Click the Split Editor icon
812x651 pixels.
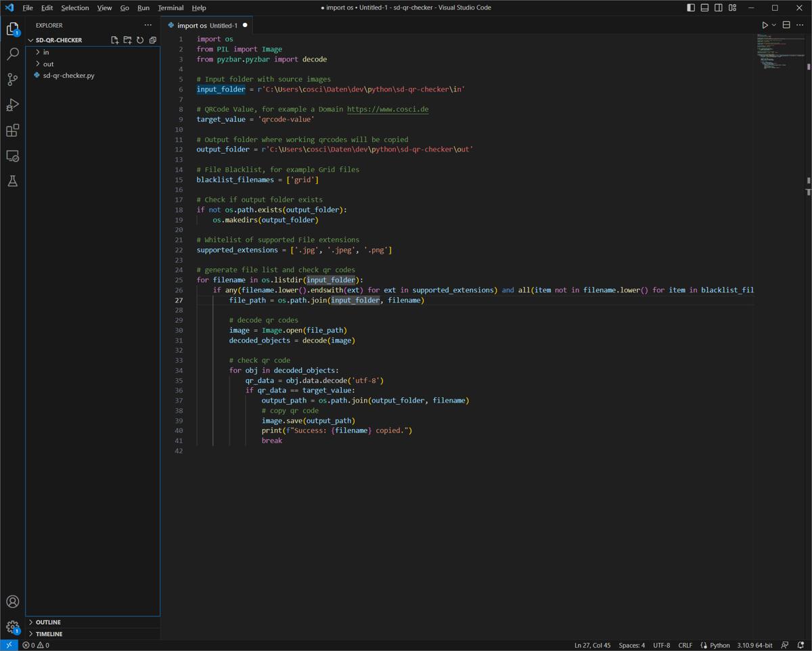[x=786, y=25]
